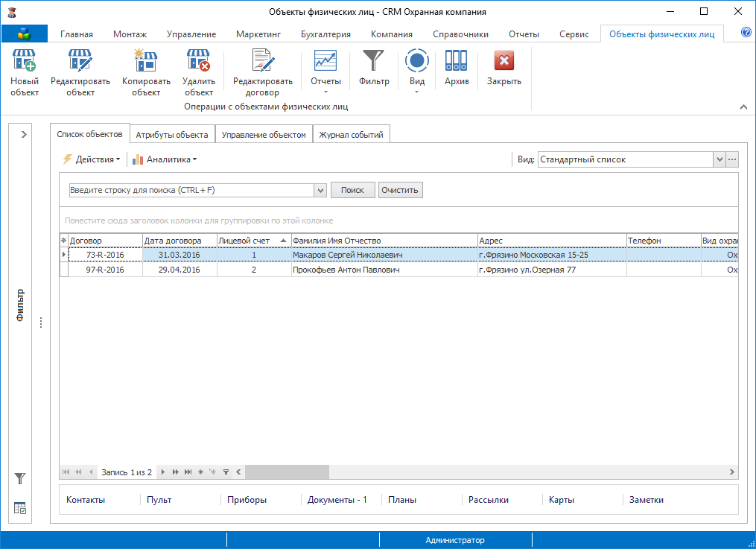Open the Действия dropdown menu
The height and width of the screenshot is (549, 756).
[x=92, y=159]
